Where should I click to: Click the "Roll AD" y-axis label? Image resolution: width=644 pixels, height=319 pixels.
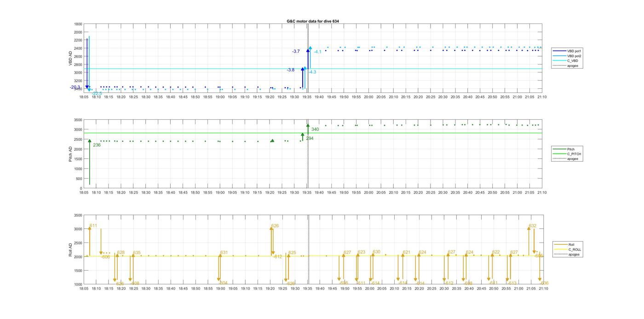pos(70,249)
